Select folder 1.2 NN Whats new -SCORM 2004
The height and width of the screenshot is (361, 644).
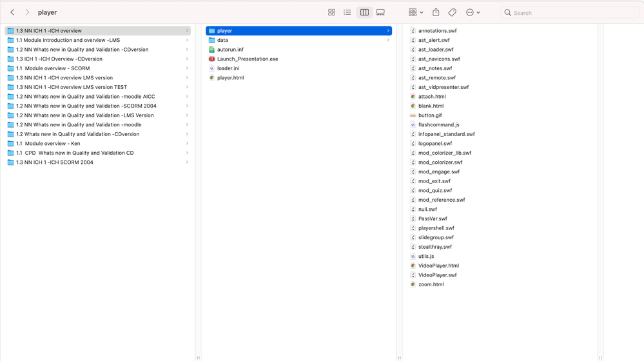click(x=98, y=106)
